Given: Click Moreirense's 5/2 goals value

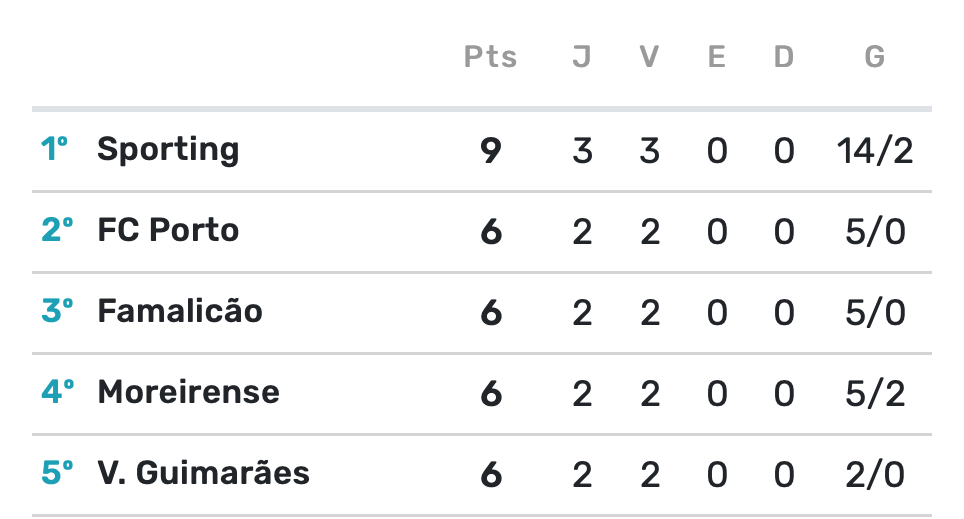Looking at the screenshot, I should coord(875,394).
